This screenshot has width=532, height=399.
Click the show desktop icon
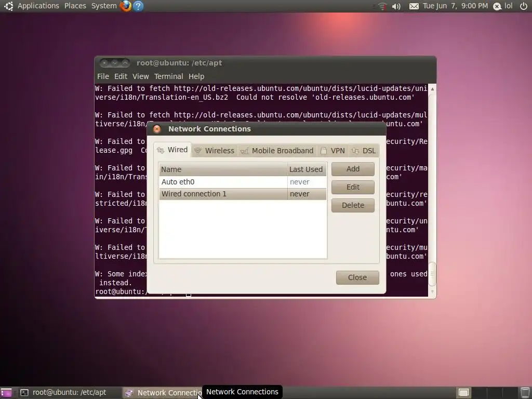coord(6,393)
